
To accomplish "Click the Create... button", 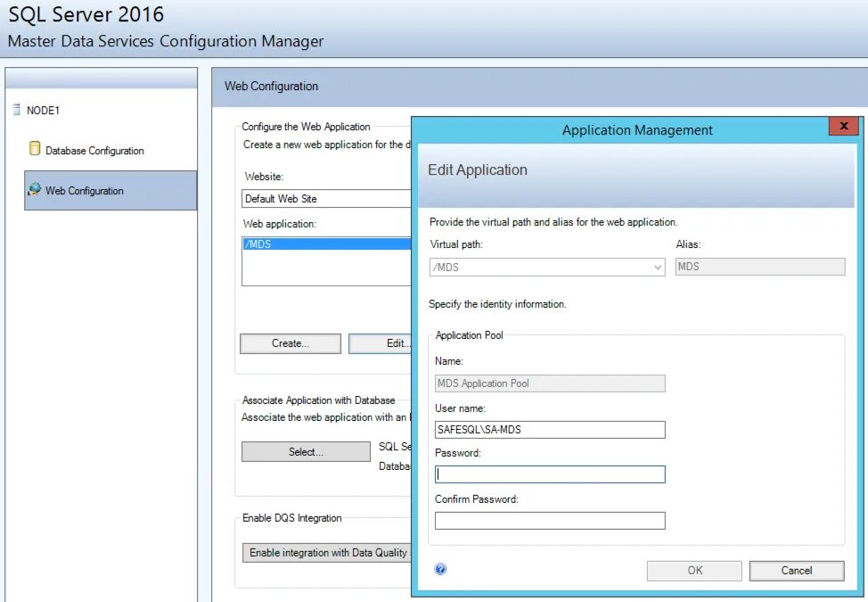I will tap(290, 343).
